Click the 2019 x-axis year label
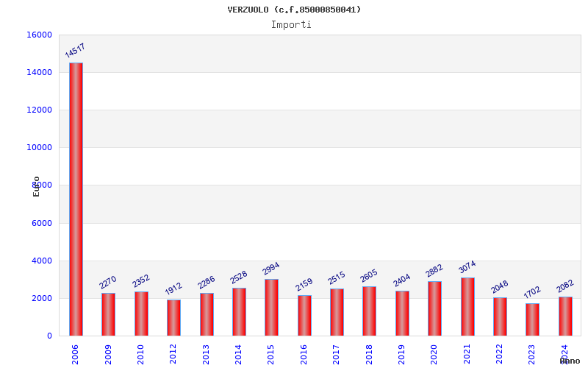Viewport: 588px width, 368px height. pyautogui.click(x=401, y=355)
